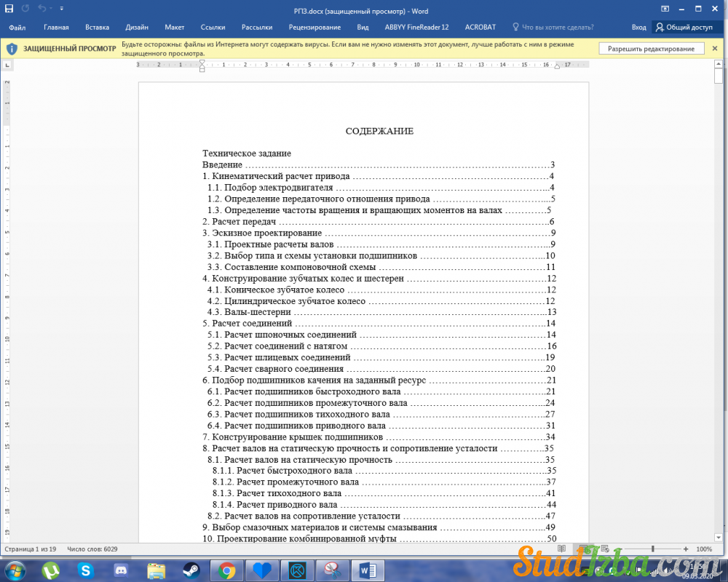This screenshot has width=728, height=582.
Task: Open Google Chrome from the taskbar
Action: (x=226, y=570)
